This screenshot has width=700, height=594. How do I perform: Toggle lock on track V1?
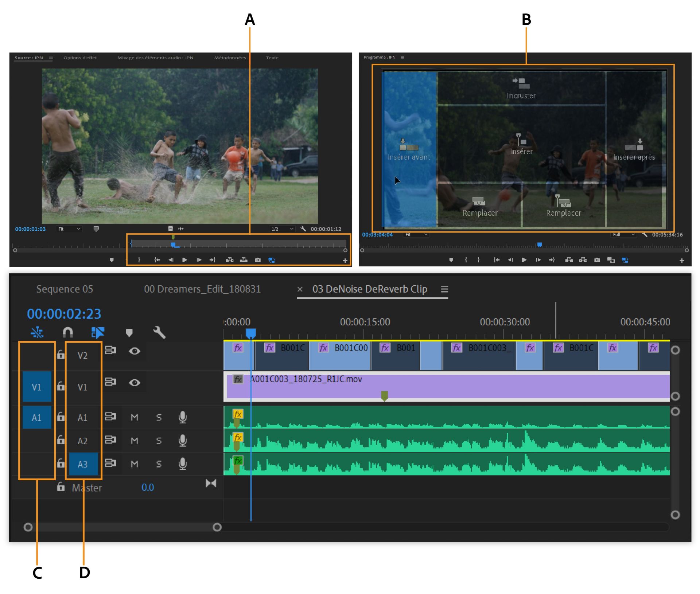61,386
